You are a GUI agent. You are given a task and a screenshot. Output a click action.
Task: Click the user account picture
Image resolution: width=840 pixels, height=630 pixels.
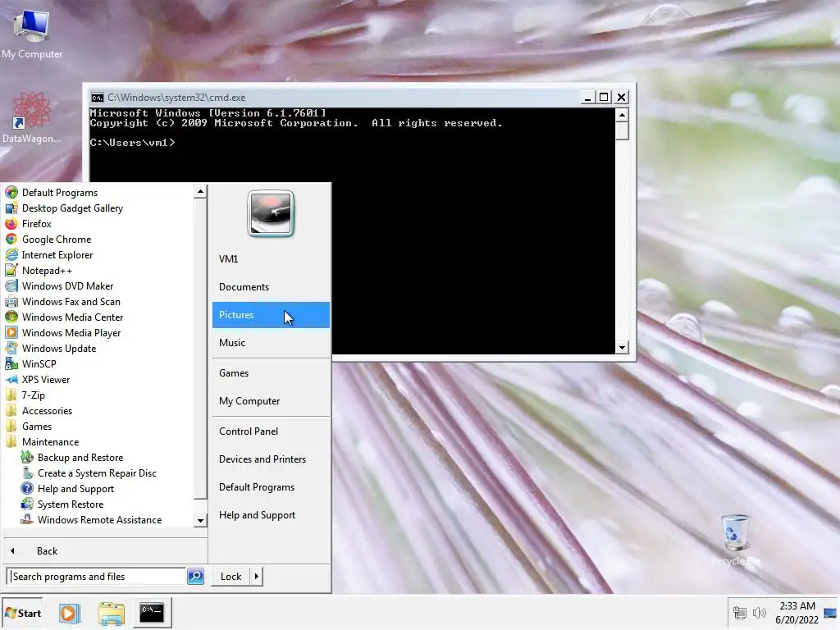(x=271, y=213)
